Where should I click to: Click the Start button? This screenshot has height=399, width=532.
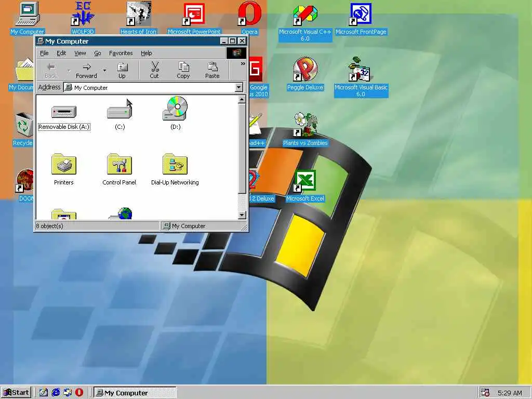16,393
